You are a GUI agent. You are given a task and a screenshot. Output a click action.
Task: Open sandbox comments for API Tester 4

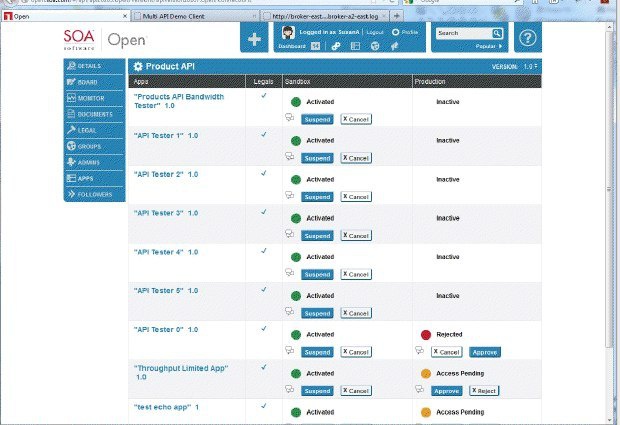289,272
